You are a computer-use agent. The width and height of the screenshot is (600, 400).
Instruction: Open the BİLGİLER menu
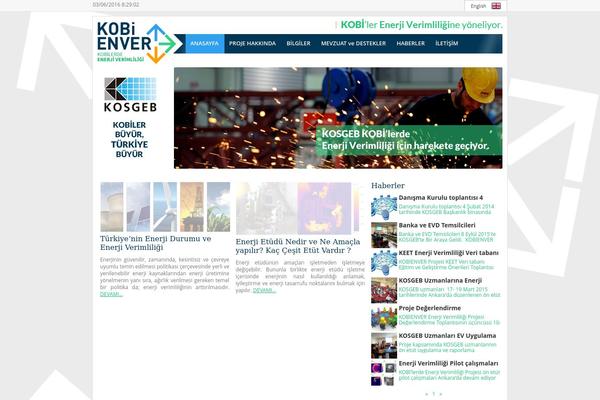298,43
